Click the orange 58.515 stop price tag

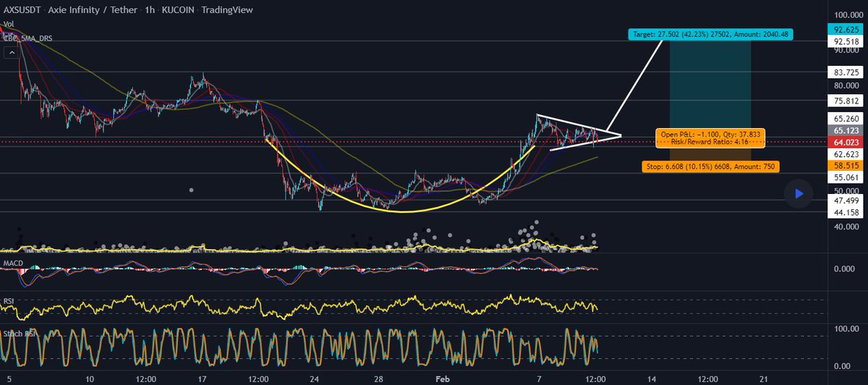(x=846, y=166)
